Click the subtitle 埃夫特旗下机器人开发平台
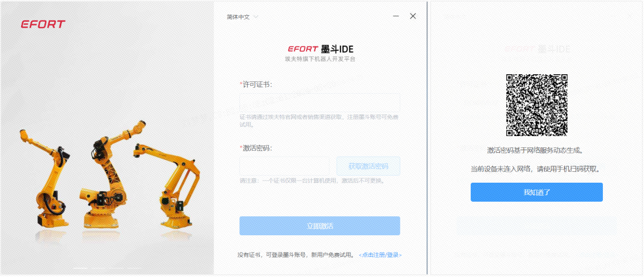 pyautogui.click(x=320, y=59)
